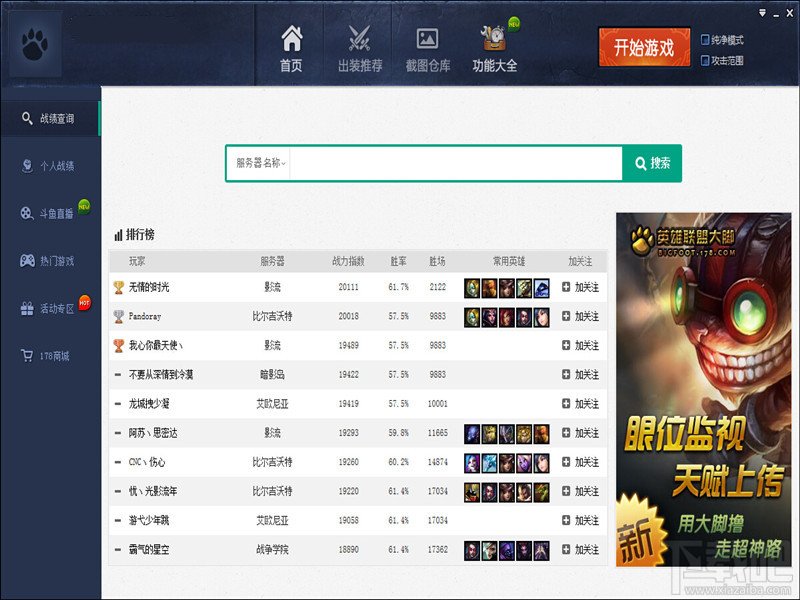Click 加关注 for 不要从深情到冷漠
This screenshot has width=800, height=600.
580,374
